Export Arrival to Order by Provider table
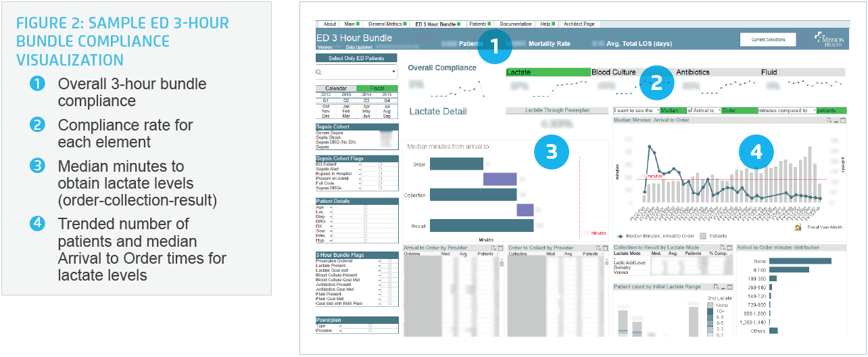This screenshot has height=357, width=868. tap(494, 248)
